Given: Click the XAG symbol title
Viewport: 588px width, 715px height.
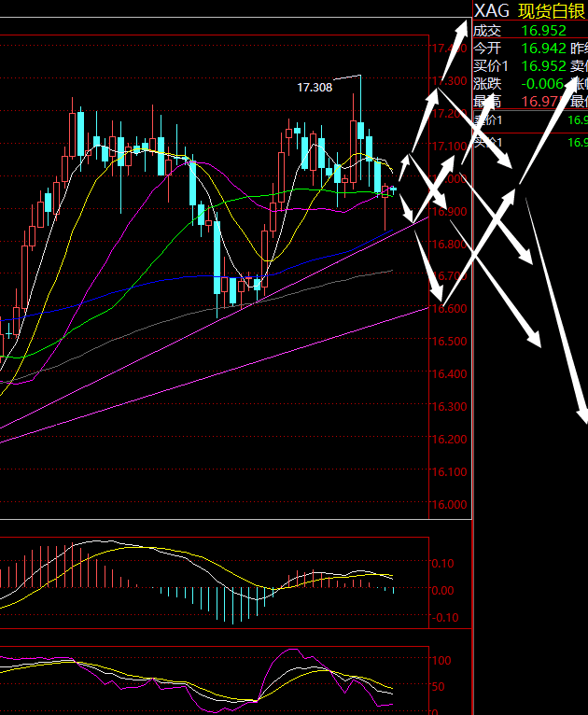Looking at the screenshot, I should [491, 10].
